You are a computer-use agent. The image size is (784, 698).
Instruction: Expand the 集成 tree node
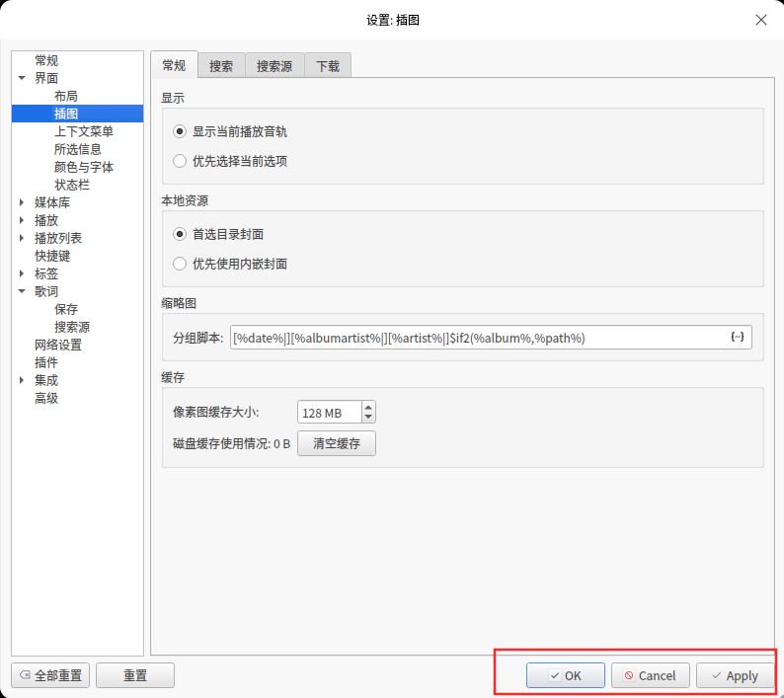(x=22, y=380)
